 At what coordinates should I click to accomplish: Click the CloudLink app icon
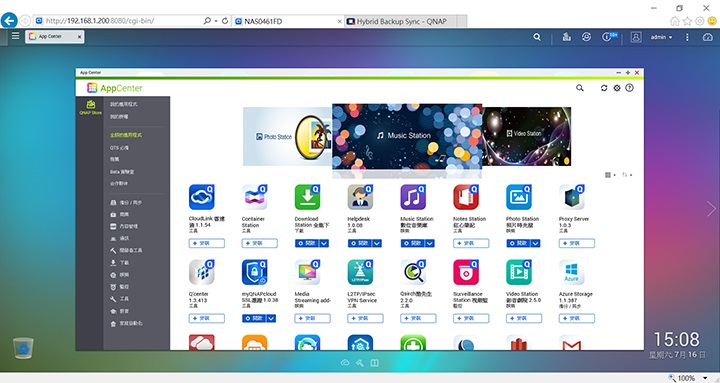pyautogui.click(x=202, y=197)
